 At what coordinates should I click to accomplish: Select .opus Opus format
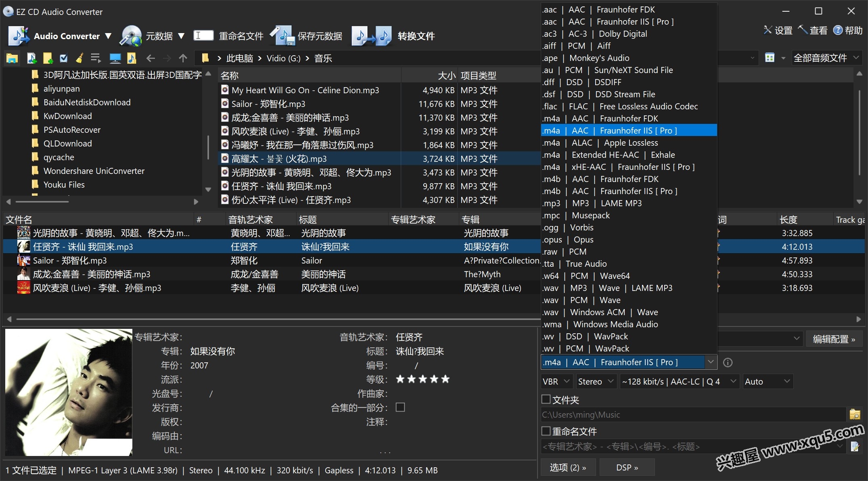[629, 240]
